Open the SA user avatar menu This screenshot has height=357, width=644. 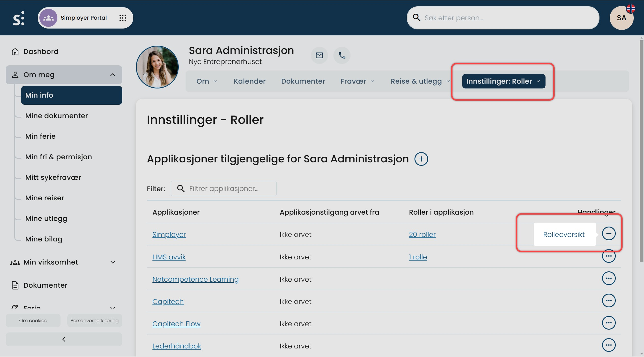pos(621,18)
